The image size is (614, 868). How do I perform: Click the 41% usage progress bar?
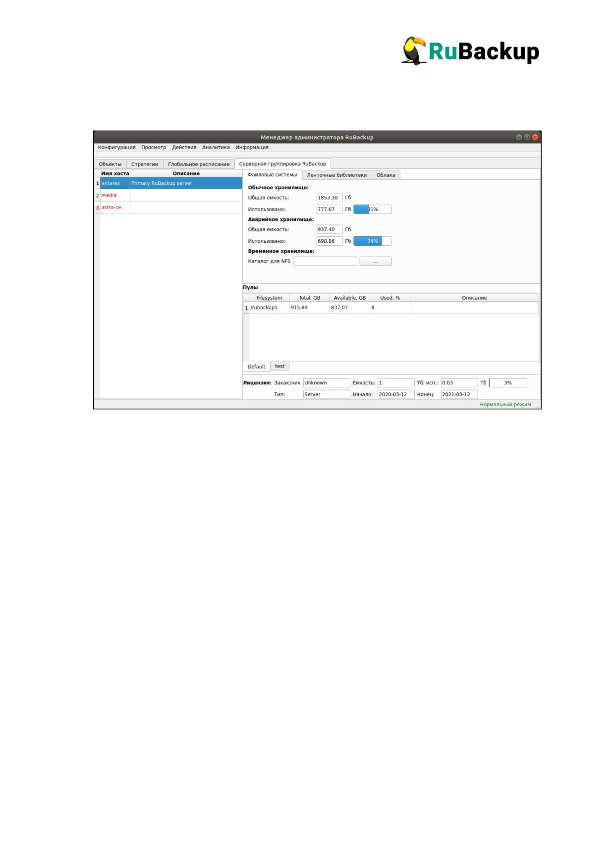372,209
